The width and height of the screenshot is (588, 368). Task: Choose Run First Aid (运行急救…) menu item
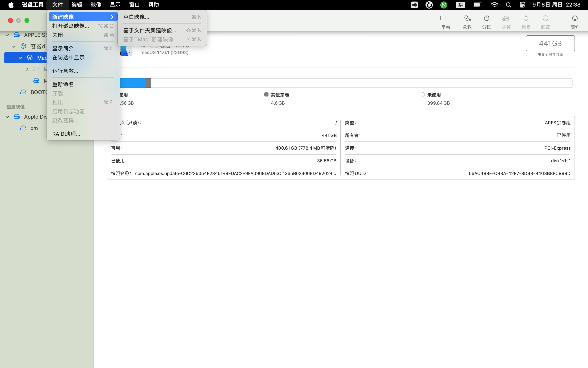point(83,71)
